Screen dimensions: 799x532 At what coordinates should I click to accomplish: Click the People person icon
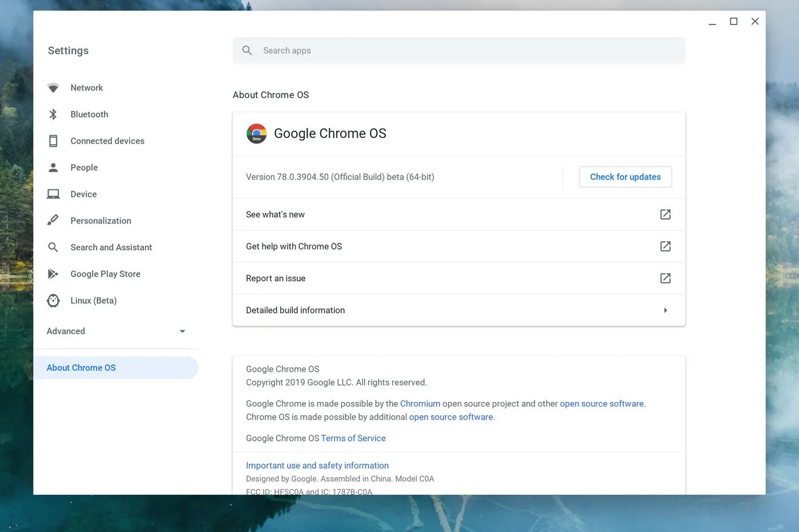pyautogui.click(x=53, y=167)
